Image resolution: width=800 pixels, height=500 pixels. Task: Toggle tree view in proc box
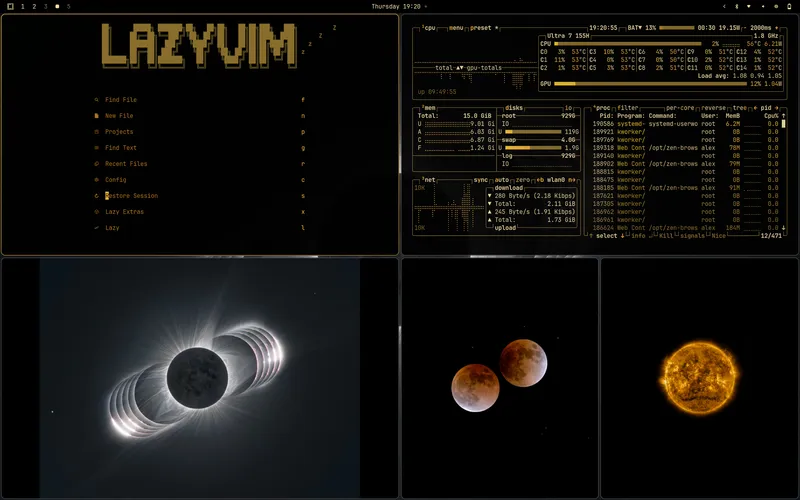[x=739, y=108]
